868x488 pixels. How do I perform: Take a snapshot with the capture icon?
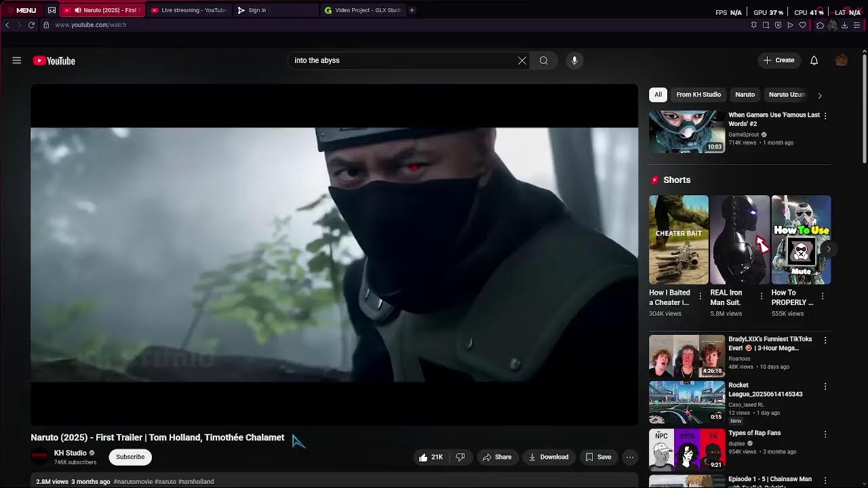pyautogui.click(x=766, y=25)
